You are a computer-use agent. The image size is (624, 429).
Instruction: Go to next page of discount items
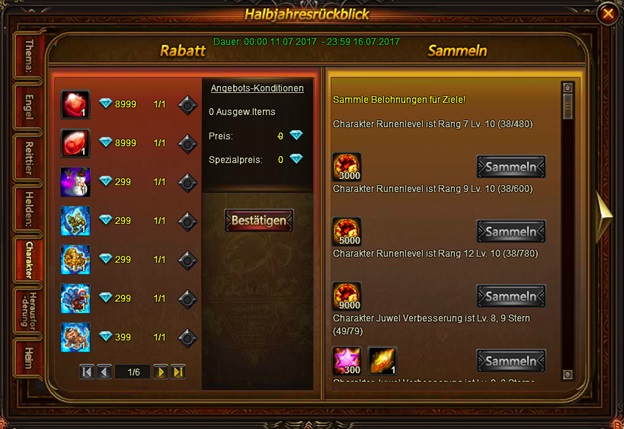coord(160,372)
